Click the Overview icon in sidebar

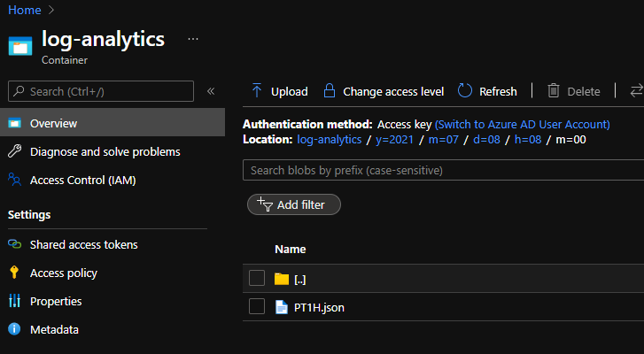tap(15, 123)
